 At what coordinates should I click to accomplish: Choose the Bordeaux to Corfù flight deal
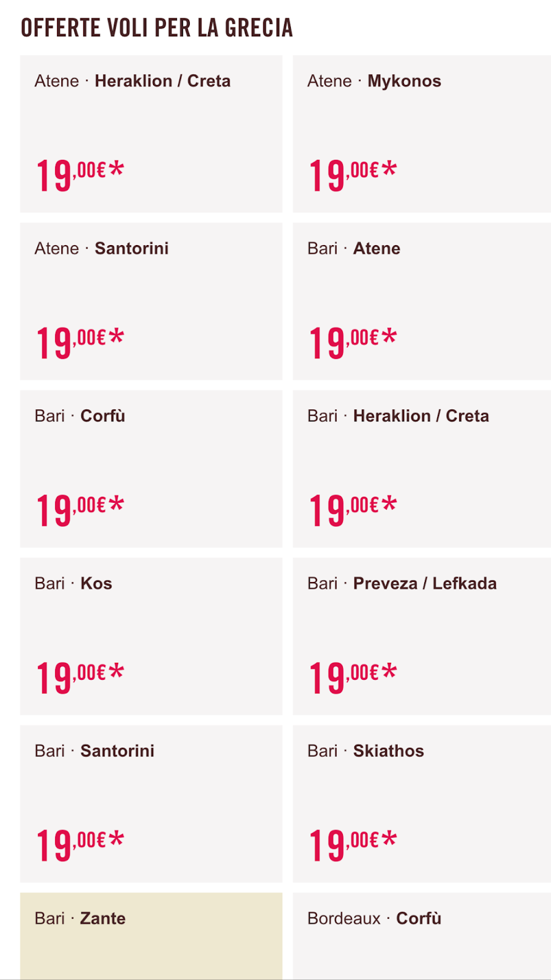pos(421,936)
